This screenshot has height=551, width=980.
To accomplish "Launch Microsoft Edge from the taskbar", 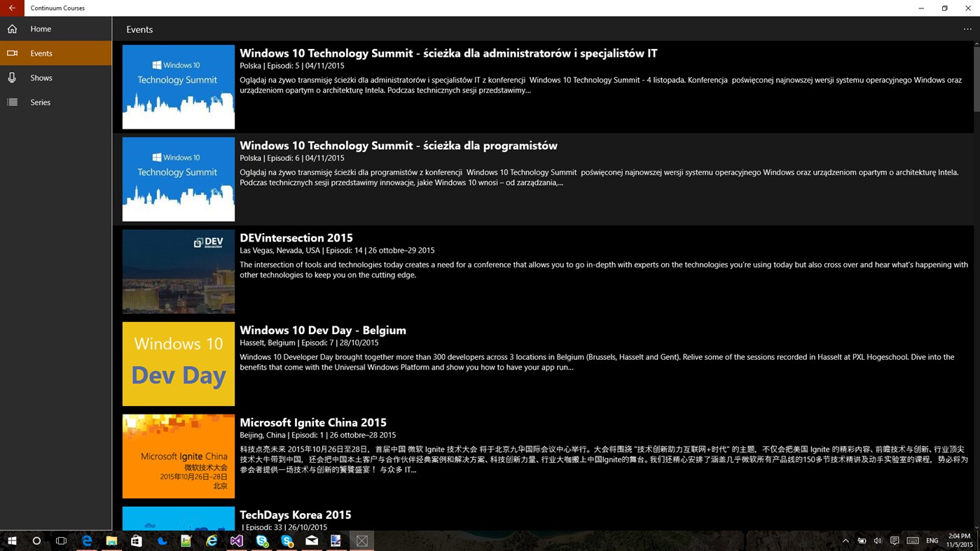I will pyautogui.click(x=87, y=540).
